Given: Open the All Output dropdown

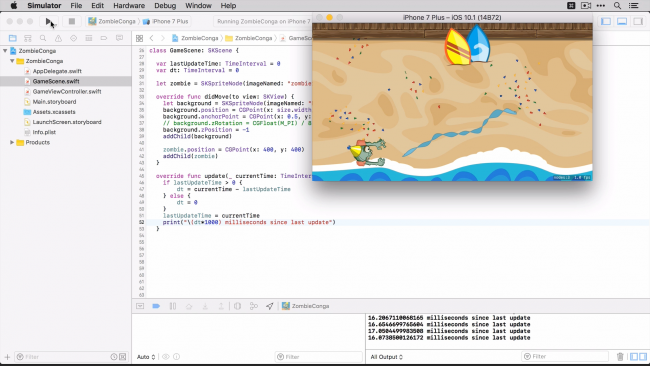Looking at the screenshot, I should (x=386, y=356).
